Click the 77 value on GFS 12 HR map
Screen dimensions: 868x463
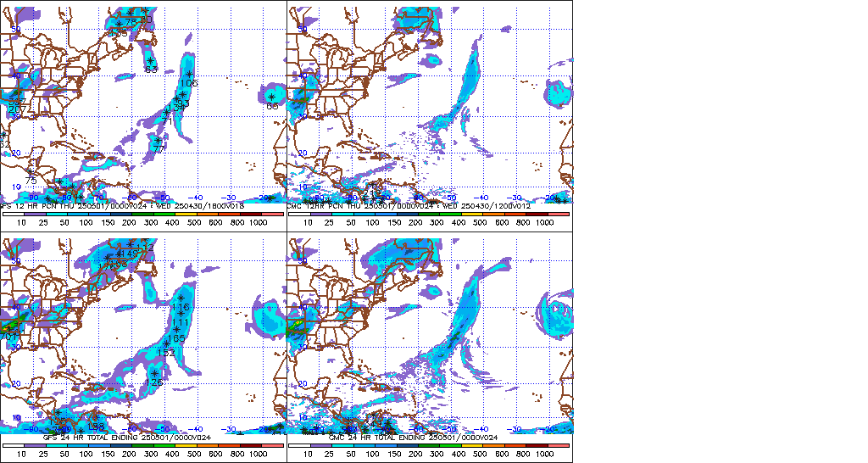[x=159, y=149]
